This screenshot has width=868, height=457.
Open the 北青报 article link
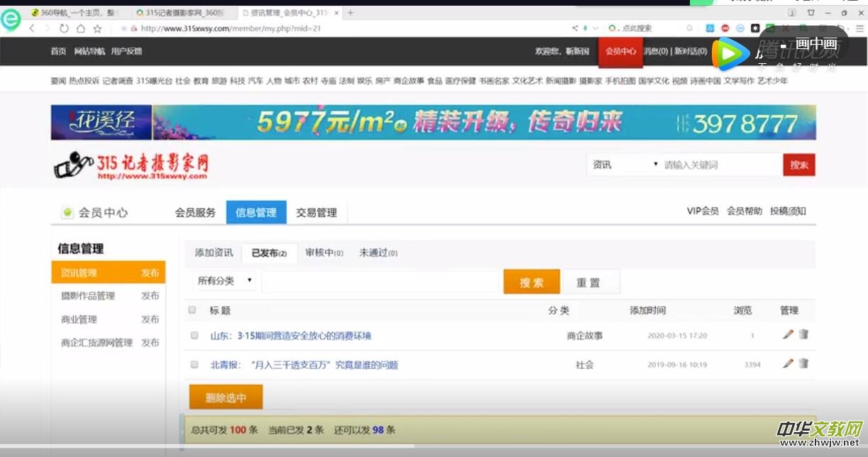tap(307, 364)
